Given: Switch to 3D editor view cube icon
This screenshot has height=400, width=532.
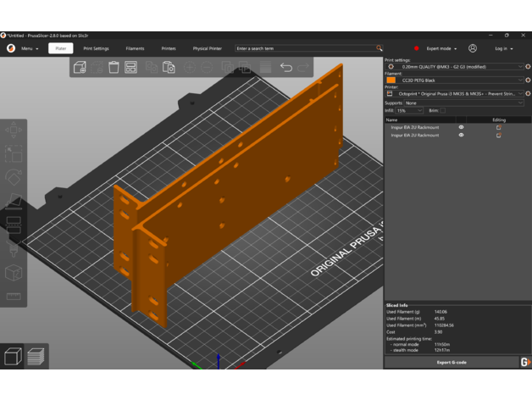Looking at the screenshot, I should [13, 357].
